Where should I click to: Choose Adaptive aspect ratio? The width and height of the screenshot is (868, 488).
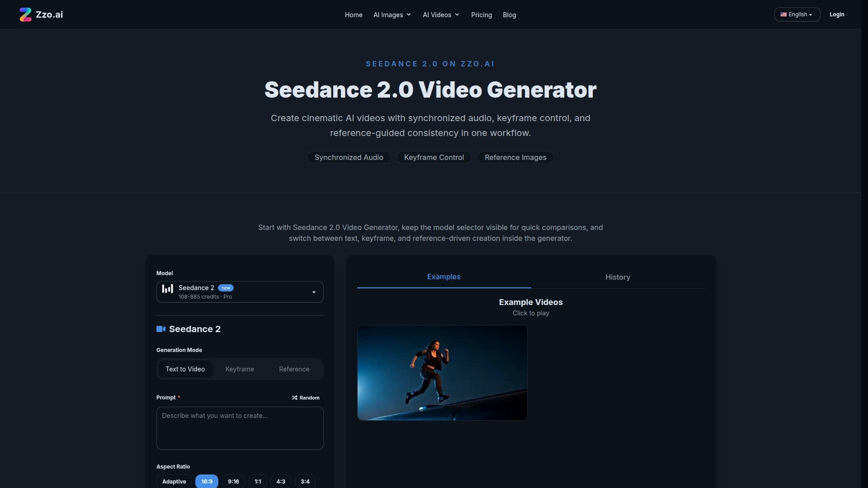point(174,481)
